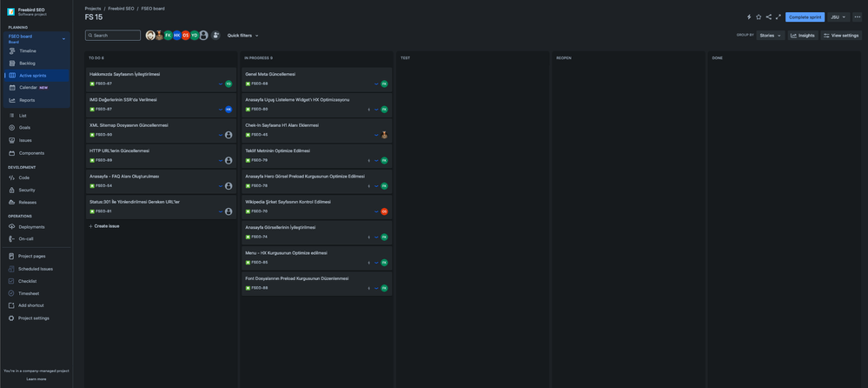Screen dimensions: 868x388
Task: Open the Teklif Metninin Optimize Edilmesi card
Action: pos(316,157)
